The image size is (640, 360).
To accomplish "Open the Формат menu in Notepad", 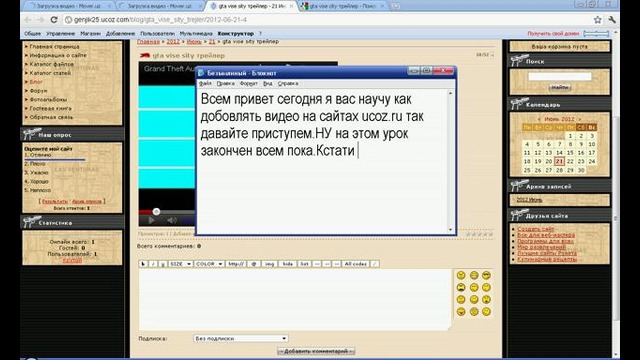I will point(249,83).
